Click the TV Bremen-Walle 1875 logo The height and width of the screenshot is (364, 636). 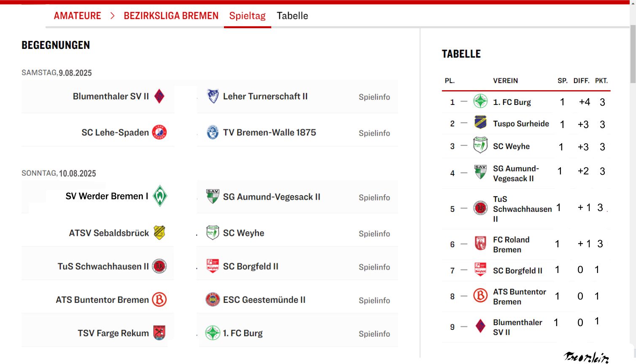point(213,132)
